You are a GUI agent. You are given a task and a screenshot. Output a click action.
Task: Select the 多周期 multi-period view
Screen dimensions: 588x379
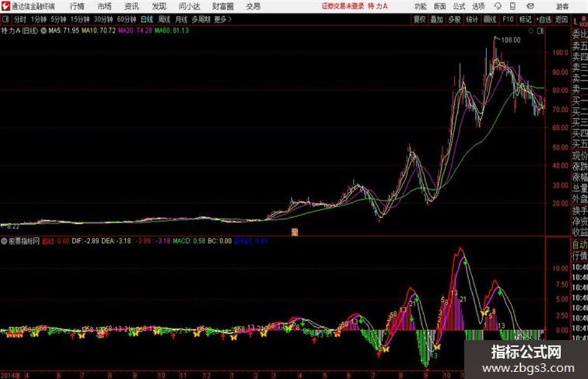point(201,19)
